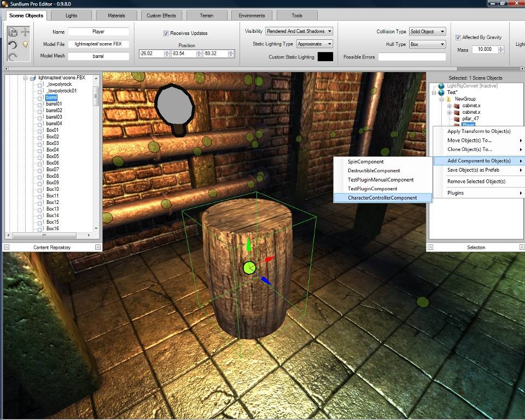The image size is (525, 420).
Task: Click the grayed-out redo arrow icon
Action: pos(13,57)
